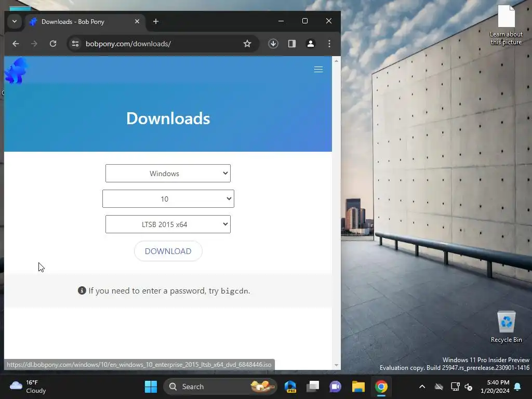
Task: Select the Recycle Bin desktop icon
Action: (506, 327)
